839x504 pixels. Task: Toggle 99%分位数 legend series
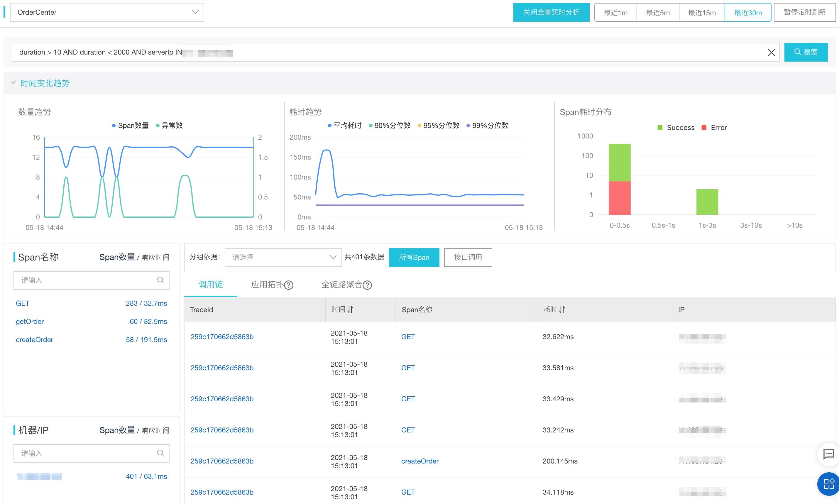[x=487, y=126]
